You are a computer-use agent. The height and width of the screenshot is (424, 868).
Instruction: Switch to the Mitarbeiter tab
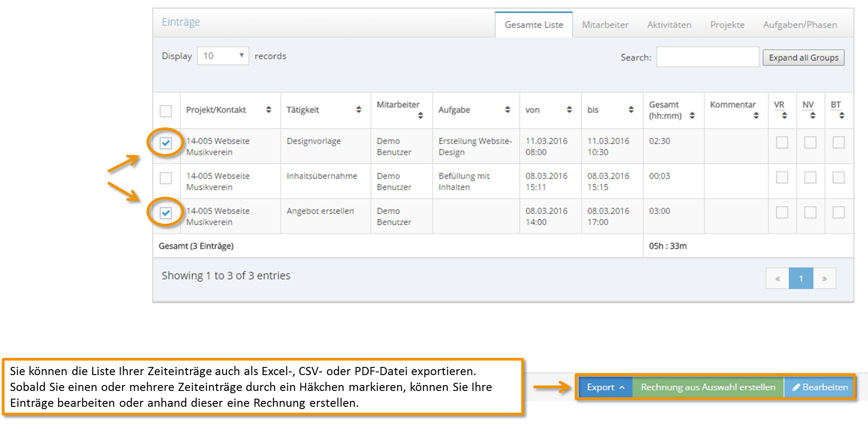605,25
